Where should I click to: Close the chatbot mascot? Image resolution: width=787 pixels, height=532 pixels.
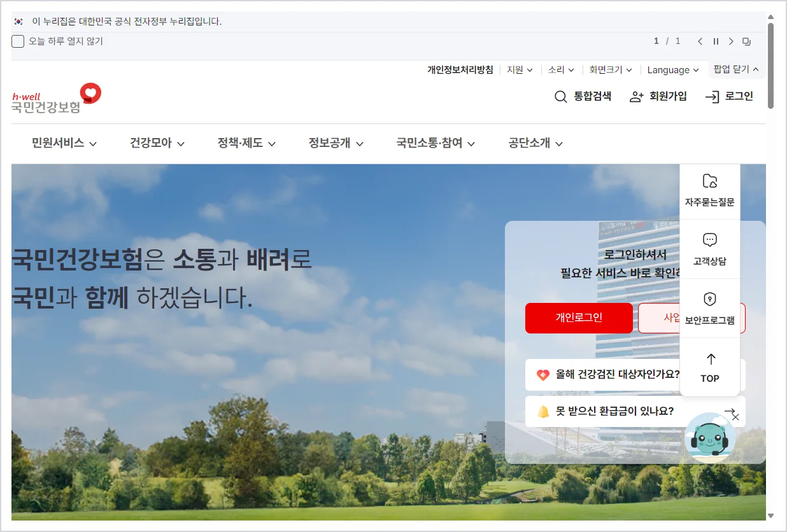735,417
